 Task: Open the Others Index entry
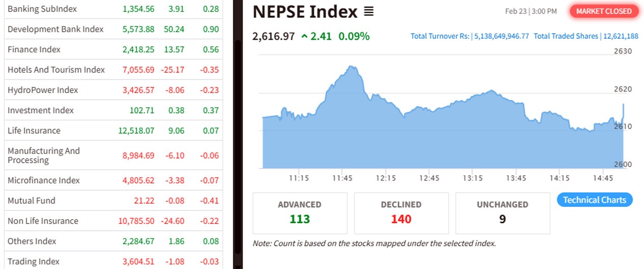pos(31,241)
